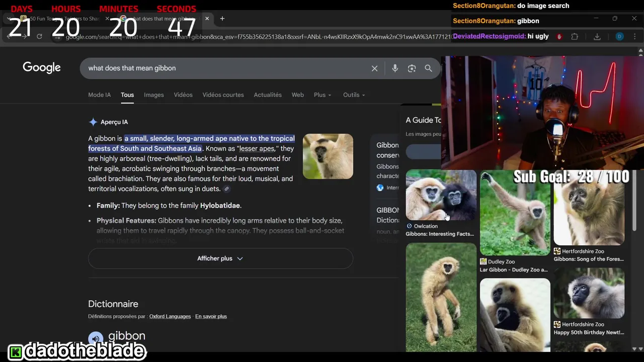This screenshot has height=362, width=644.
Task: Open gibbon thumbnail in AI overview
Action: coord(328,156)
